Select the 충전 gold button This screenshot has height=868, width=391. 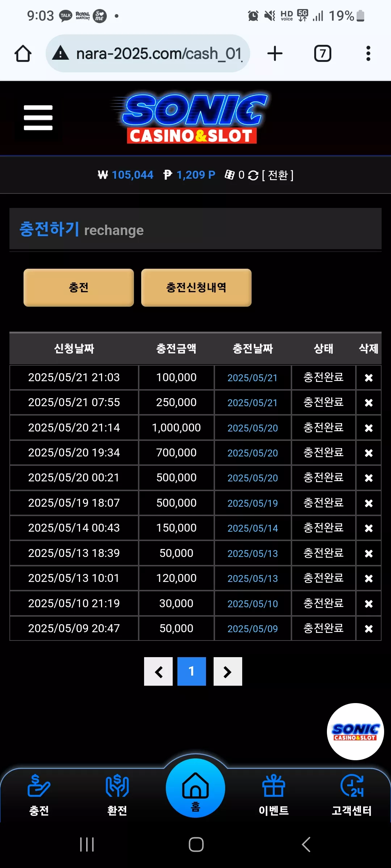pos(79,288)
